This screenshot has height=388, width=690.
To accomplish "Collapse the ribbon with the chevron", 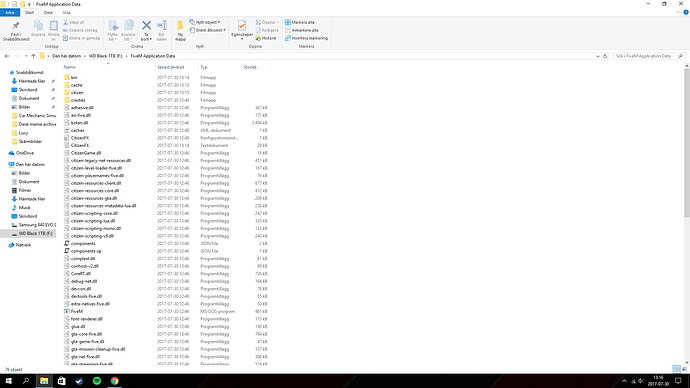I will [678, 13].
